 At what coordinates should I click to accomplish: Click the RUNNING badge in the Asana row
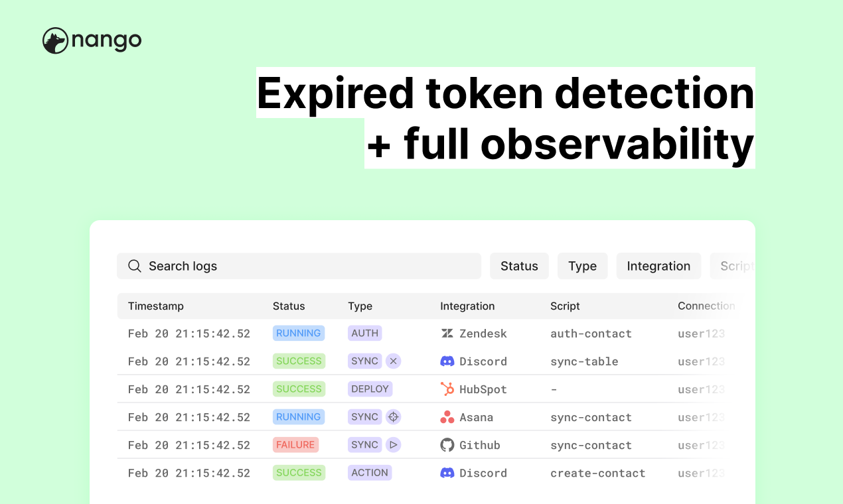tap(299, 417)
